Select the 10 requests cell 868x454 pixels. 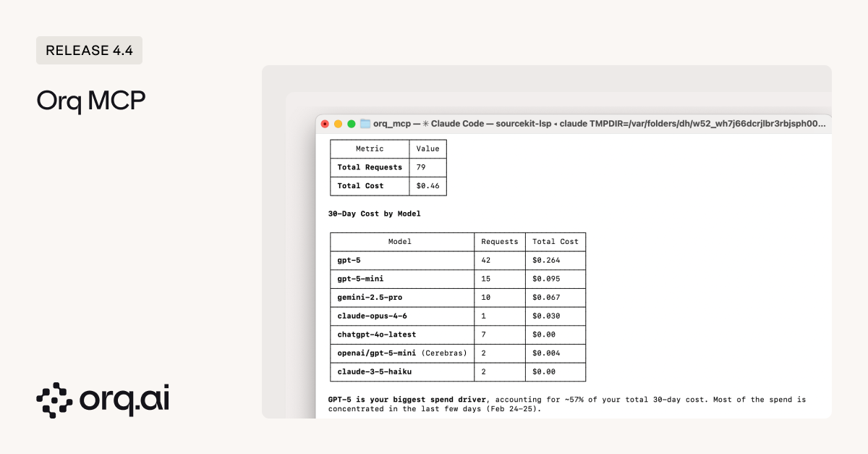pos(500,298)
